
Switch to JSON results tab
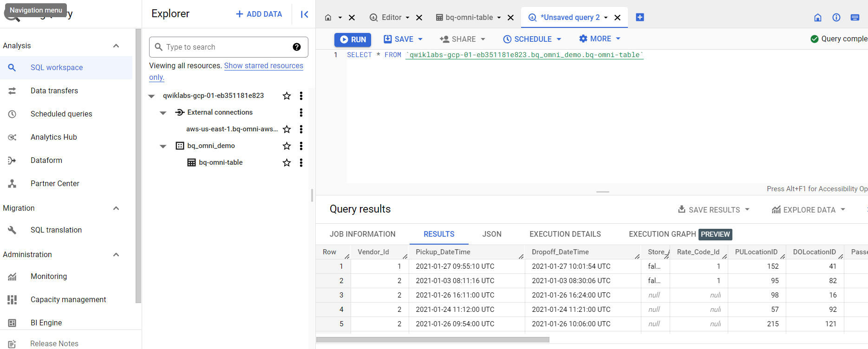[x=492, y=234]
